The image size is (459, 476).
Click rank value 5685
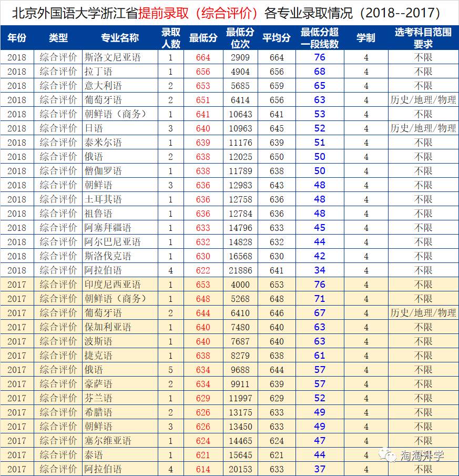click(x=240, y=86)
